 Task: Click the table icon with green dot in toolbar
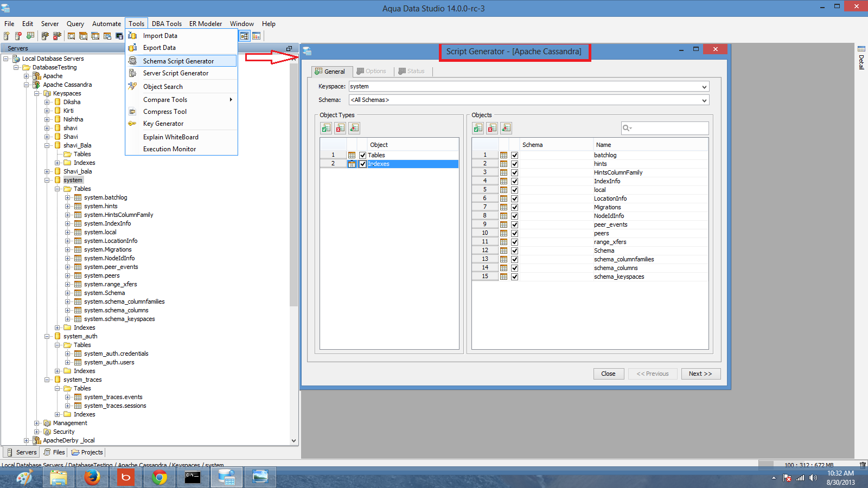point(30,36)
